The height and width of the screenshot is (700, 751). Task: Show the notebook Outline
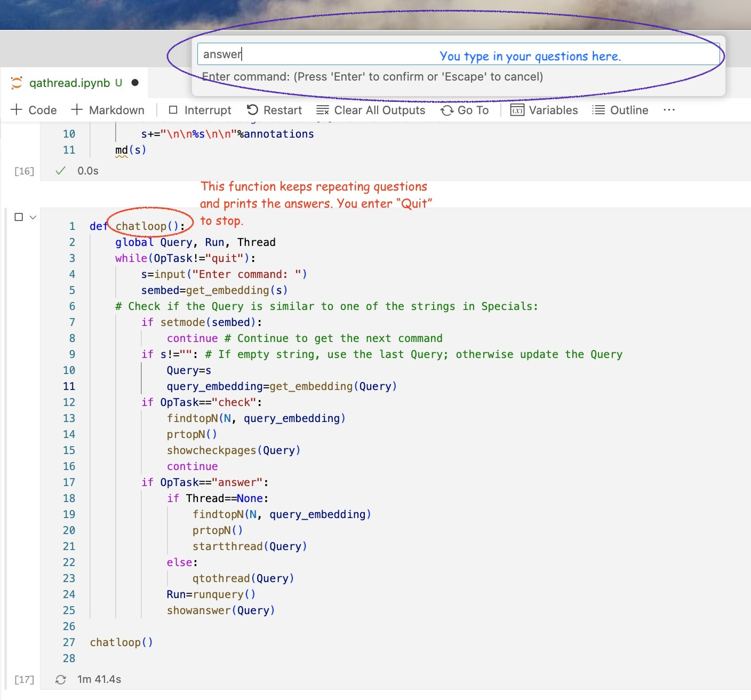[x=620, y=110]
